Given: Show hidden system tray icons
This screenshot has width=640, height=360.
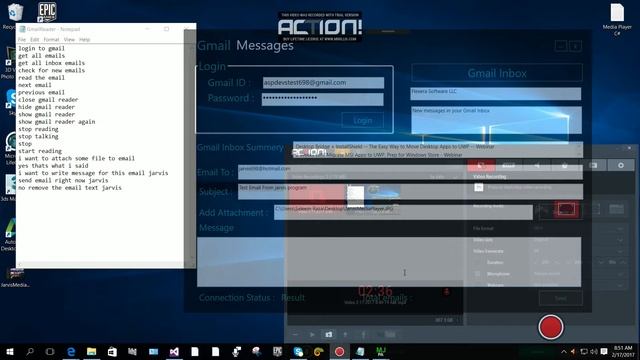Looking at the screenshot, I should (564, 352).
